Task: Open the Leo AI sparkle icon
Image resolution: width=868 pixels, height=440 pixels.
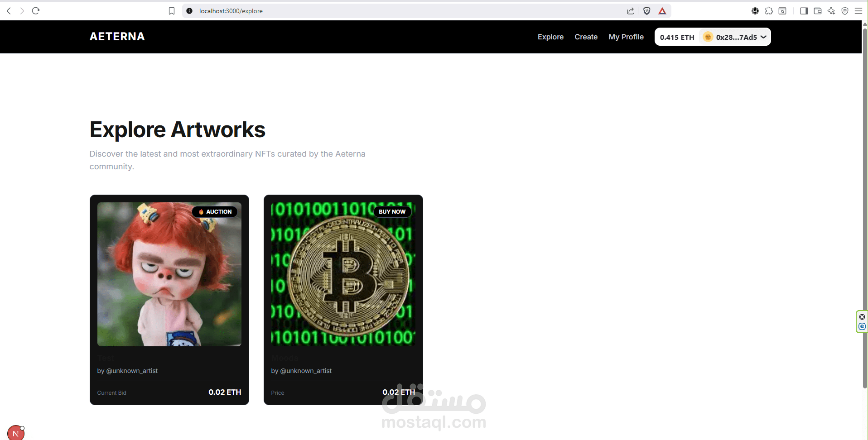Action: [831, 11]
